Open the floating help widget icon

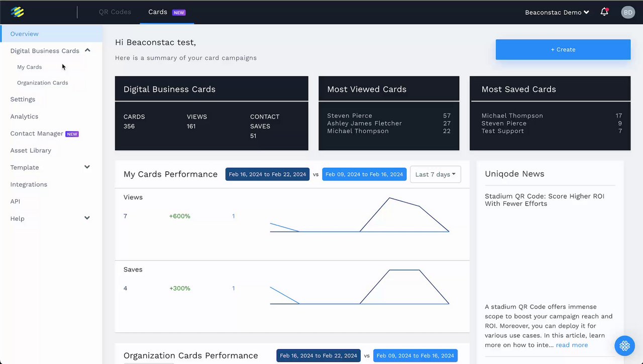coord(624,345)
